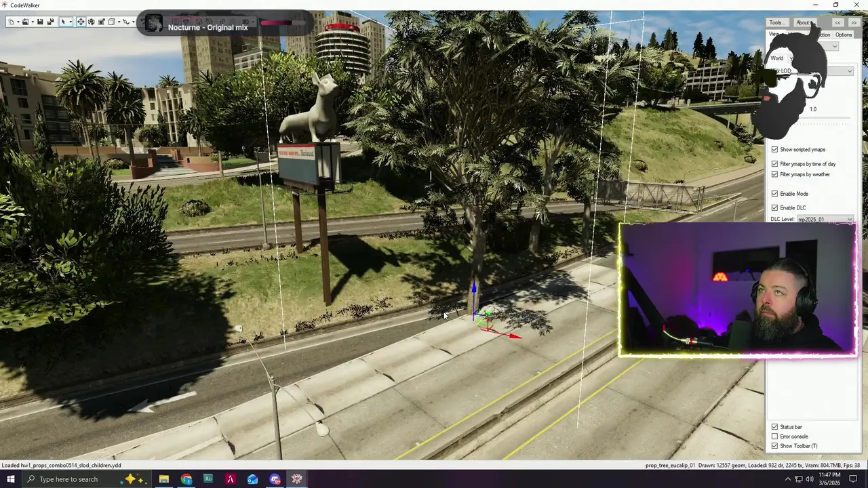Select the pointer selection tool
This screenshot has height=488, width=868.
63,22
